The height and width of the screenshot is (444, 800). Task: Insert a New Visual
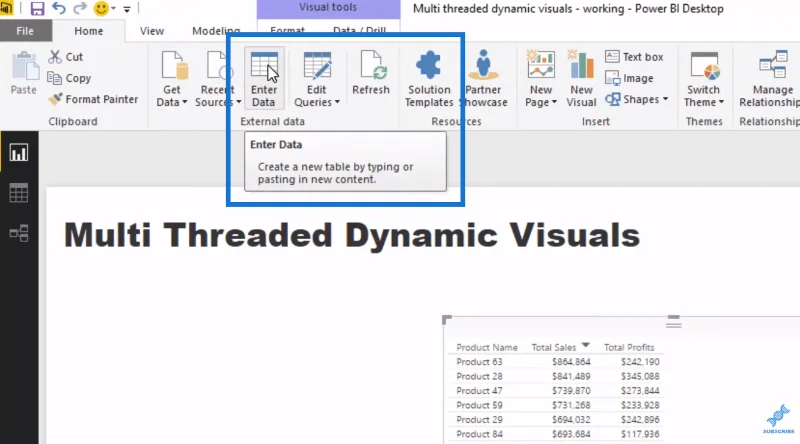click(x=581, y=79)
